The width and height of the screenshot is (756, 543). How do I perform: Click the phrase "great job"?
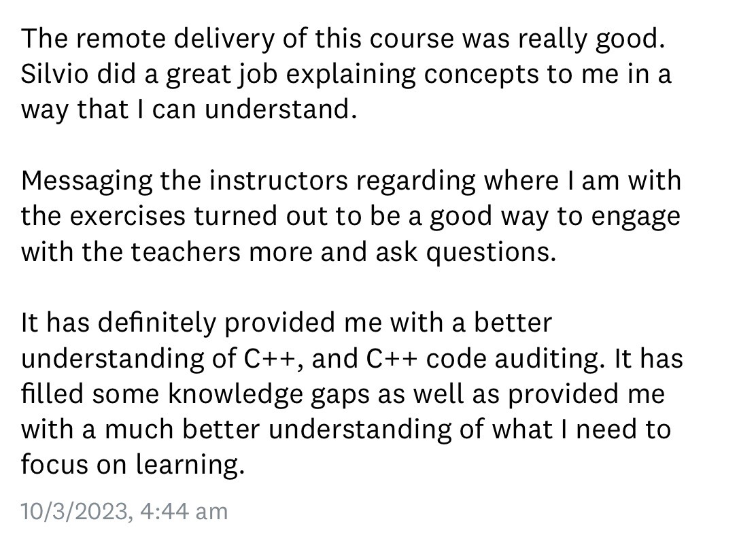[x=195, y=74]
